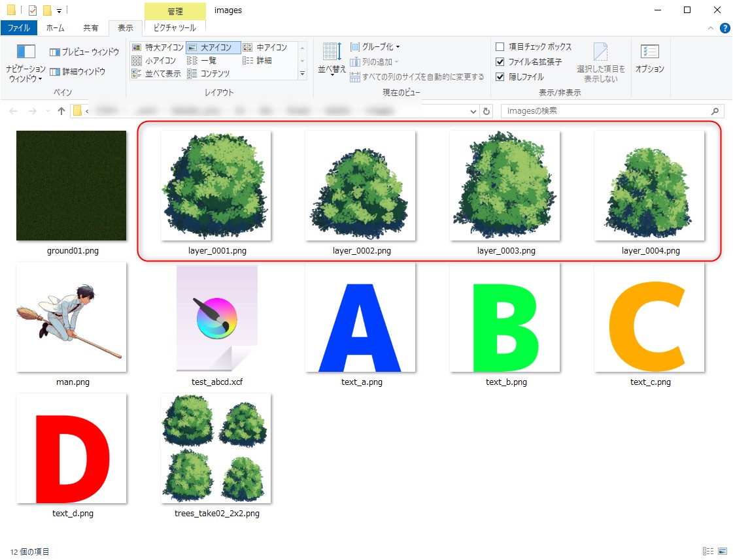Screen dimensions: 733x560
Task: Click the search images (imagesの検索) field
Action: [x=605, y=111]
